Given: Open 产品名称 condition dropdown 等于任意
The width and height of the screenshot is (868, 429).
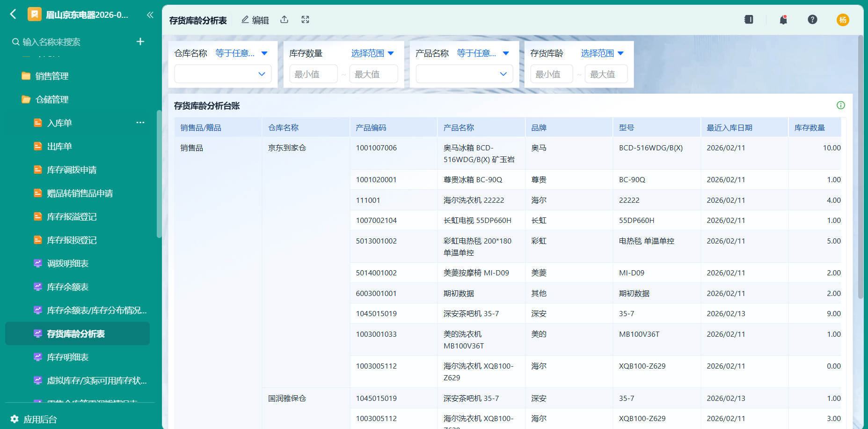Looking at the screenshot, I should (483, 53).
